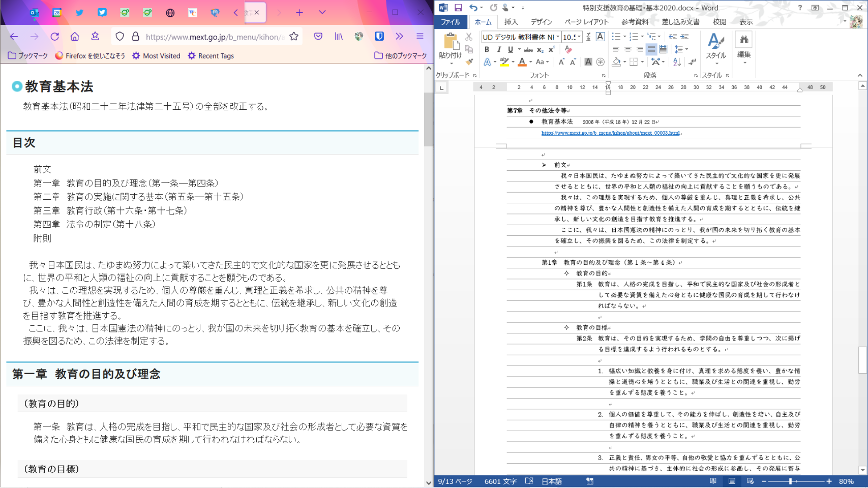Click the Format Painter brush icon
The image size is (868, 488).
[x=469, y=62]
